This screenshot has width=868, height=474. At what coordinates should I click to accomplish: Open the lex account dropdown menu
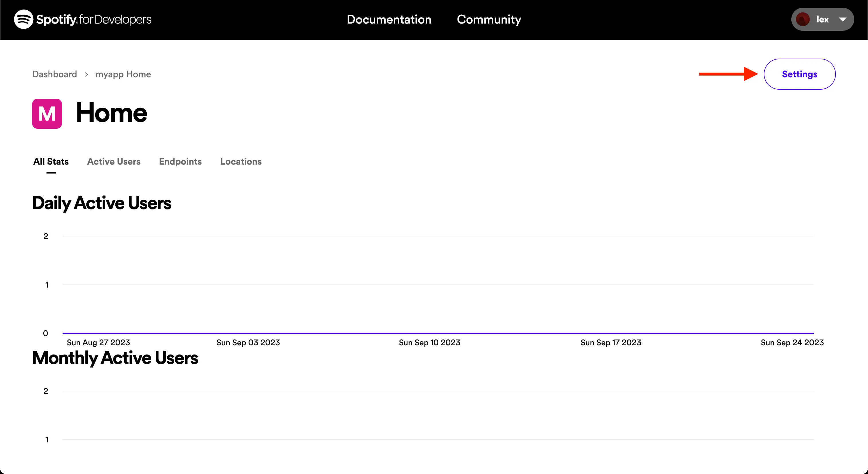[843, 19]
